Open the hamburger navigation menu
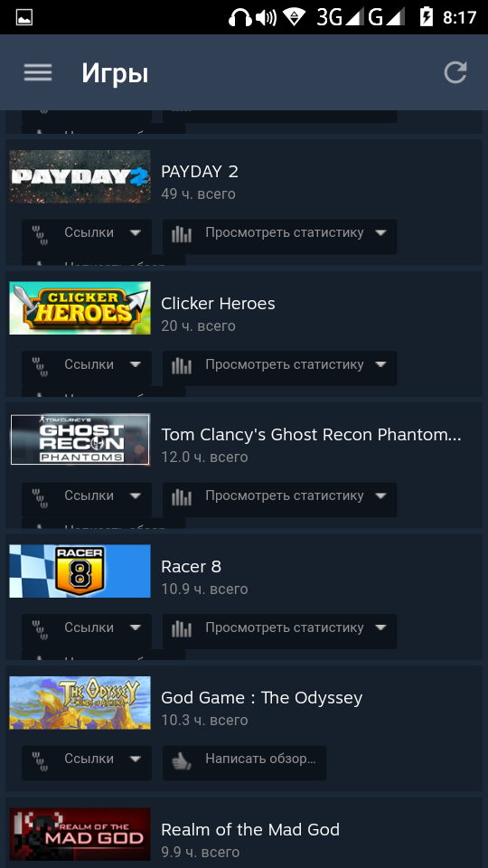The width and height of the screenshot is (488, 868). (38, 72)
